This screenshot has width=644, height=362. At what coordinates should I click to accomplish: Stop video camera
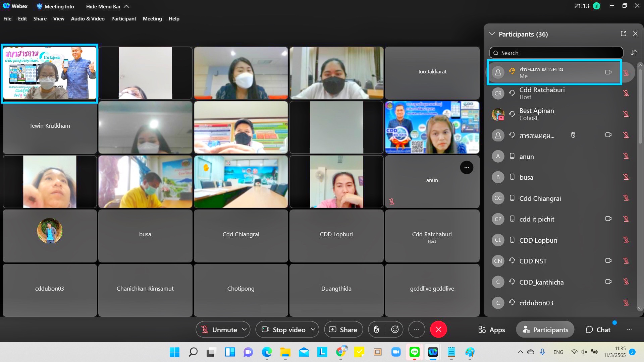click(283, 329)
